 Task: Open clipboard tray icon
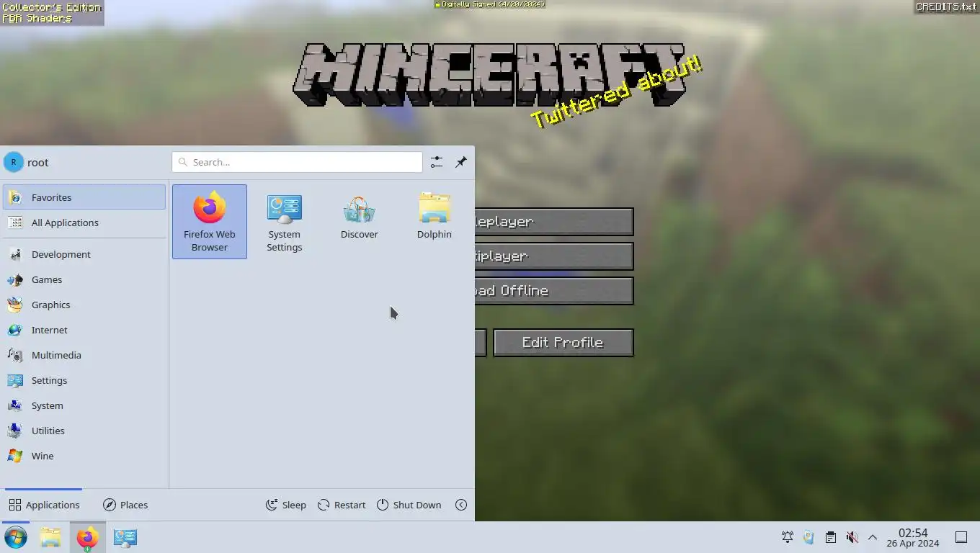[830, 537]
